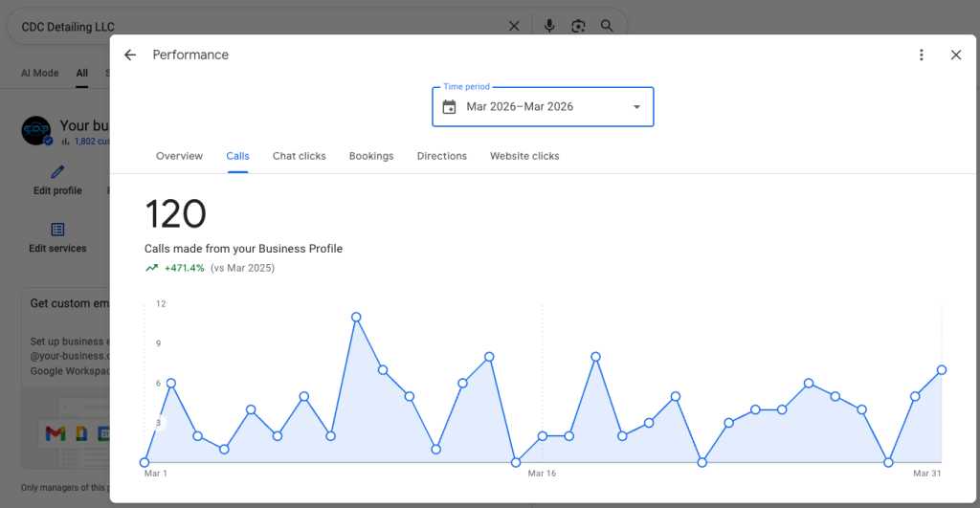Viewport: 980px width, 508px height.
Task: Click the magnifying glass search icon
Action: tap(607, 26)
